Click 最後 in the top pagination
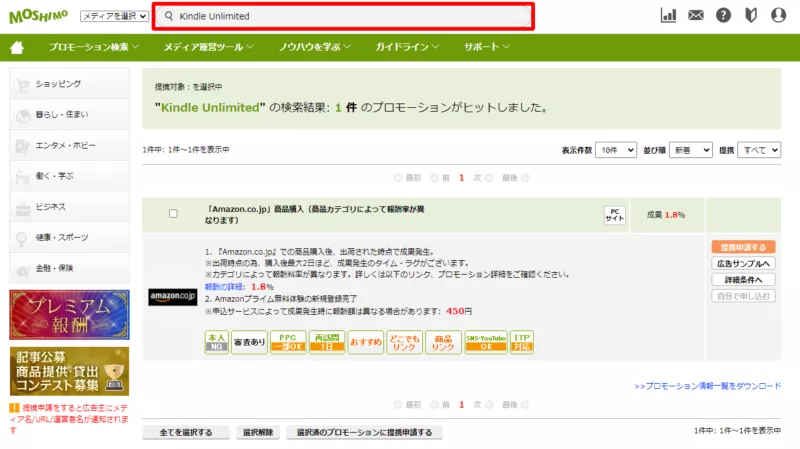This screenshot has width=800, height=449. [515, 178]
